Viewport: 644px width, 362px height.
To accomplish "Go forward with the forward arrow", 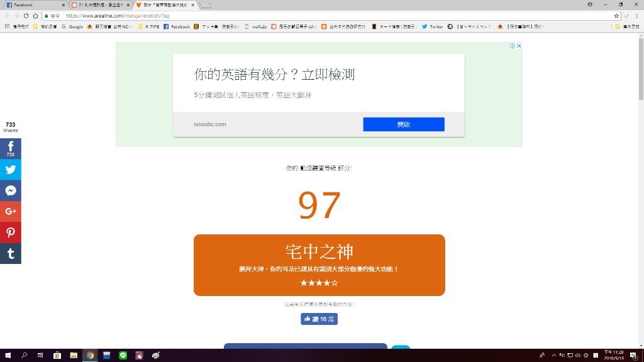I will point(16,16).
